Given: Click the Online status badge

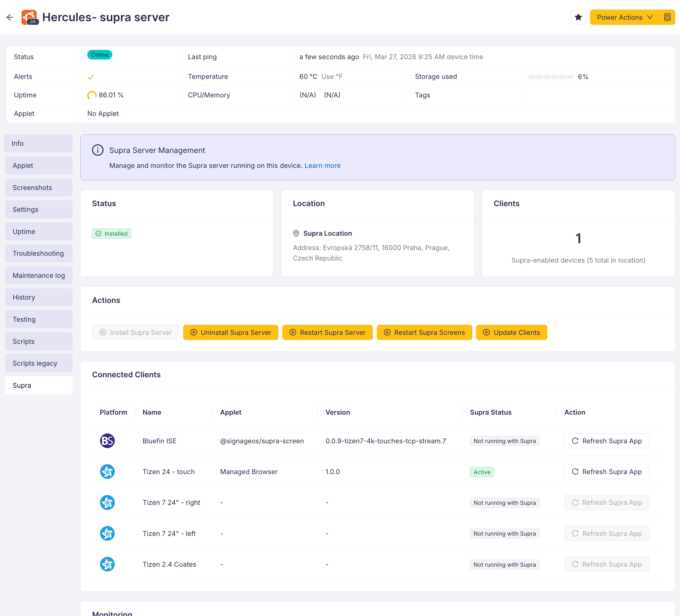Looking at the screenshot, I should 99,55.
